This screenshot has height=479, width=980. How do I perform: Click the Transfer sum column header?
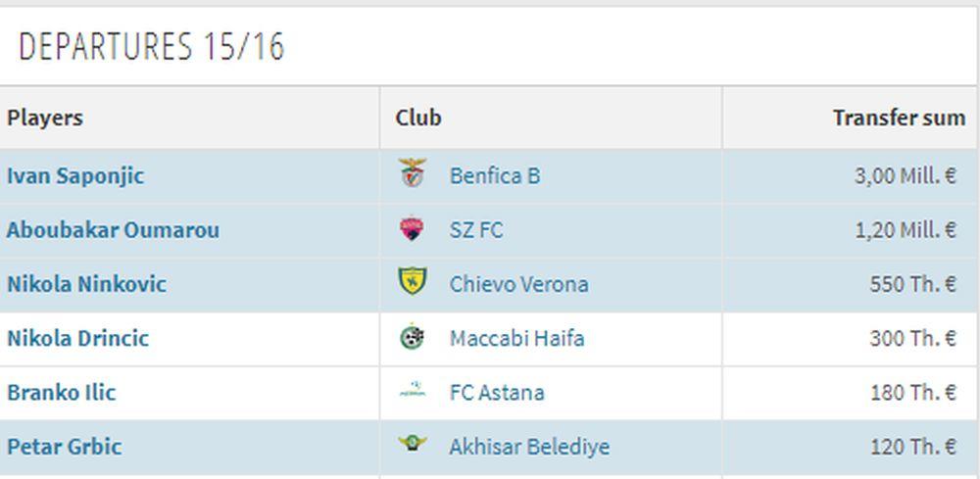point(898,118)
